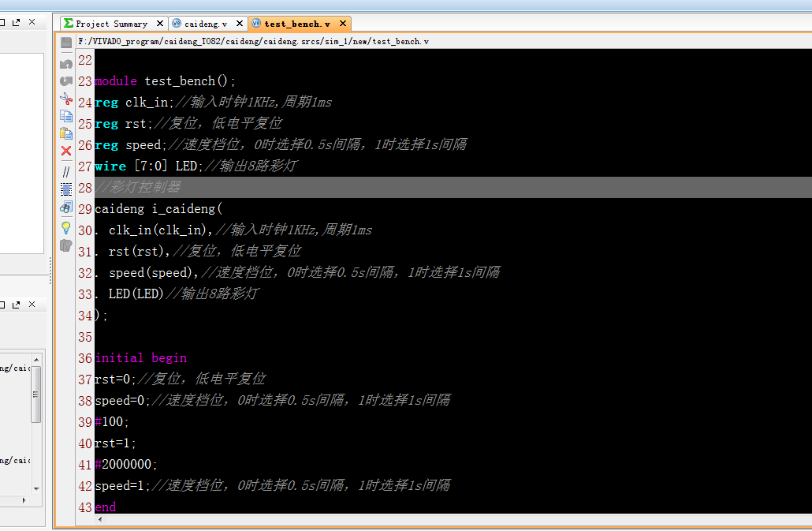This screenshot has width=812, height=531.
Task: Click line number 36 in the gutter
Action: click(85, 358)
